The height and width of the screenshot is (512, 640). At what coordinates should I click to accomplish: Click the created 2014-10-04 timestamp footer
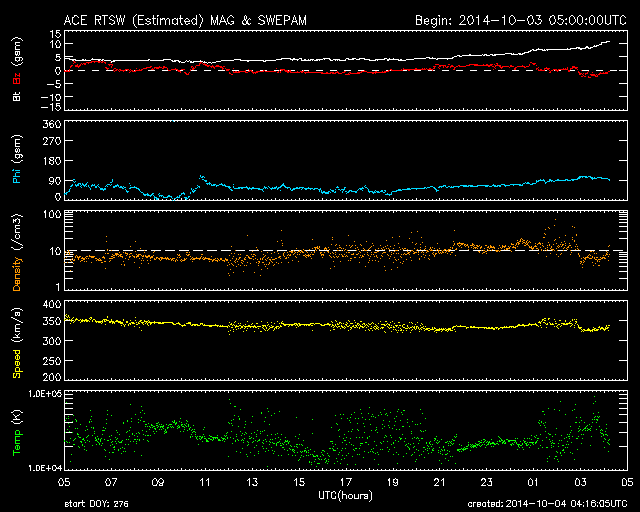pos(547,504)
